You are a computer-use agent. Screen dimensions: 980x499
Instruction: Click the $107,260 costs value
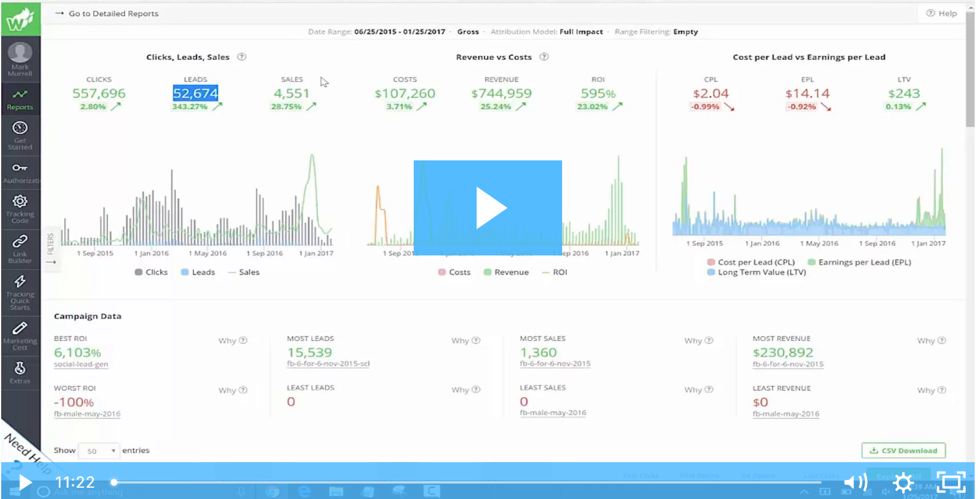click(x=405, y=93)
